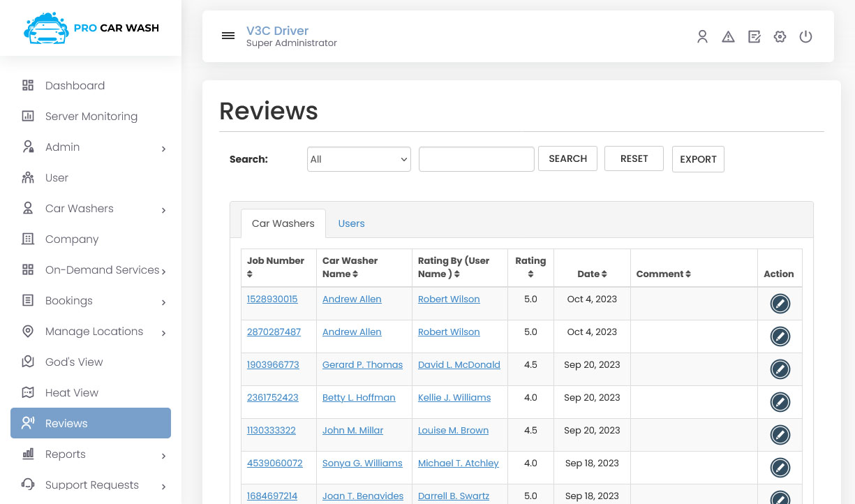Viewport: 855px width, 504px height.
Task: Click the search text input field
Action: point(476,159)
